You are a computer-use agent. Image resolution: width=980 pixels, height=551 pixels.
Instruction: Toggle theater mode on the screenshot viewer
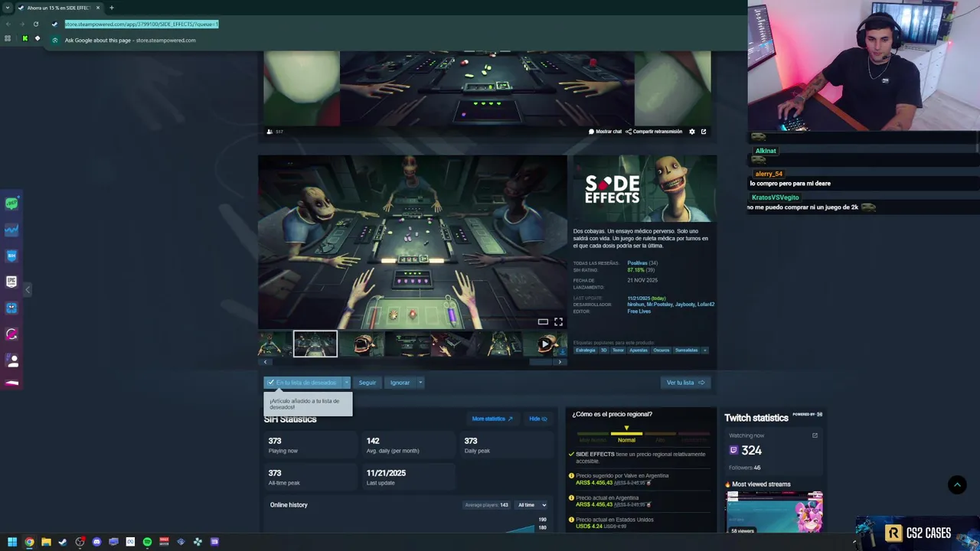click(543, 322)
